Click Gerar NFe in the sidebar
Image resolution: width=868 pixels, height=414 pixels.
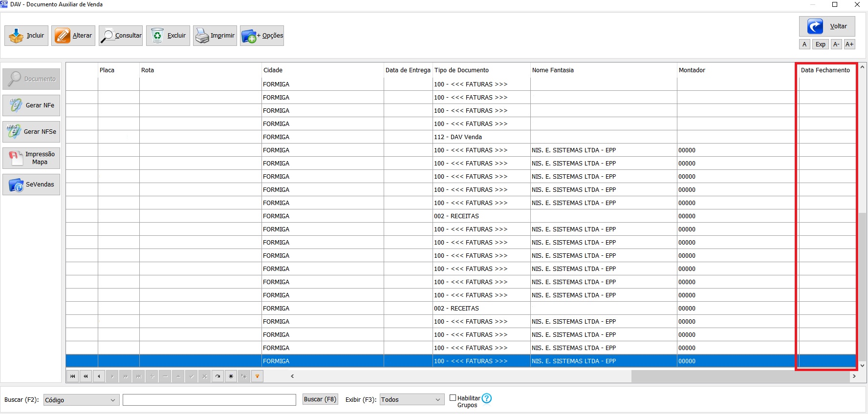point(31,105)
